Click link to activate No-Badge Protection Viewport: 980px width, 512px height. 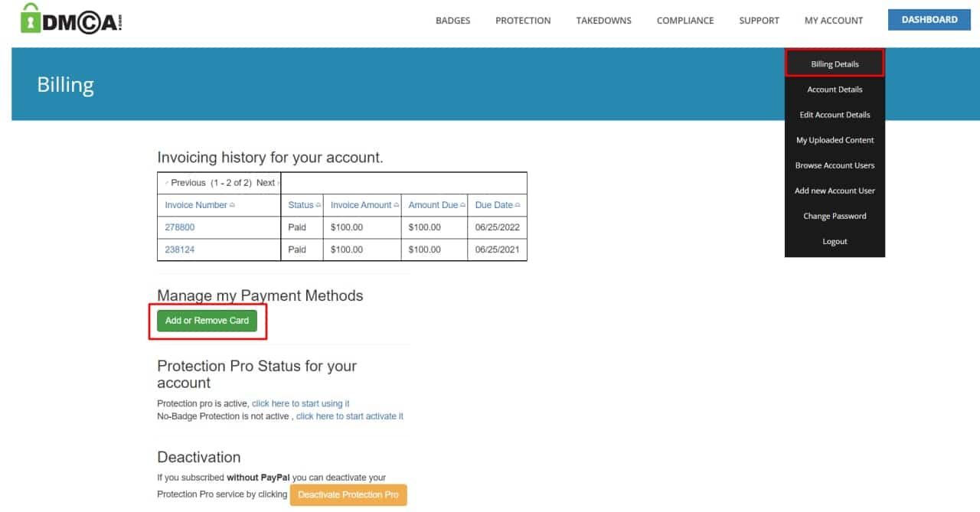click(x=349, y=416)
